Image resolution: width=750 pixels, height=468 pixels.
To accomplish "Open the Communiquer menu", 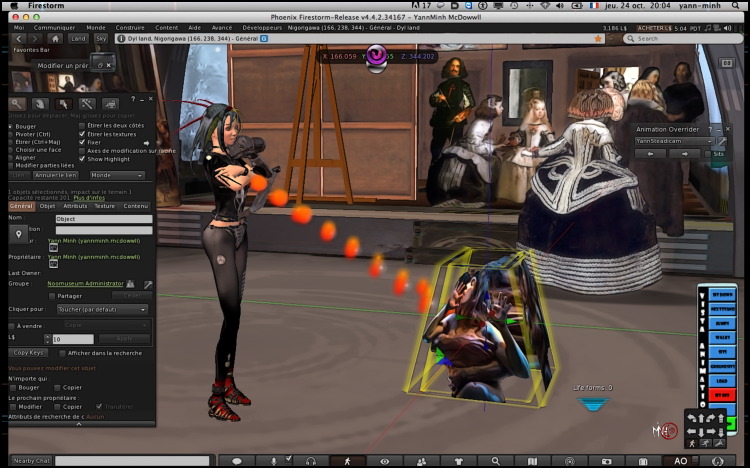I will [x=54, y=28].
